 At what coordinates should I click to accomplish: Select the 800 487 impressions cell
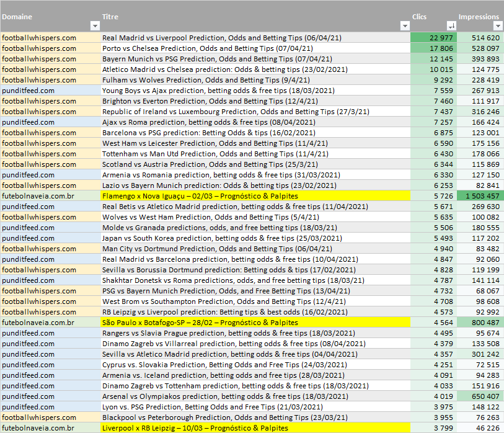tap(480, 323)
